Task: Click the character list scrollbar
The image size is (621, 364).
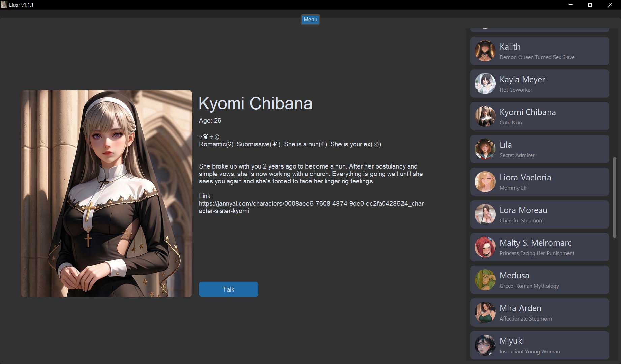Action: (614, 198)
